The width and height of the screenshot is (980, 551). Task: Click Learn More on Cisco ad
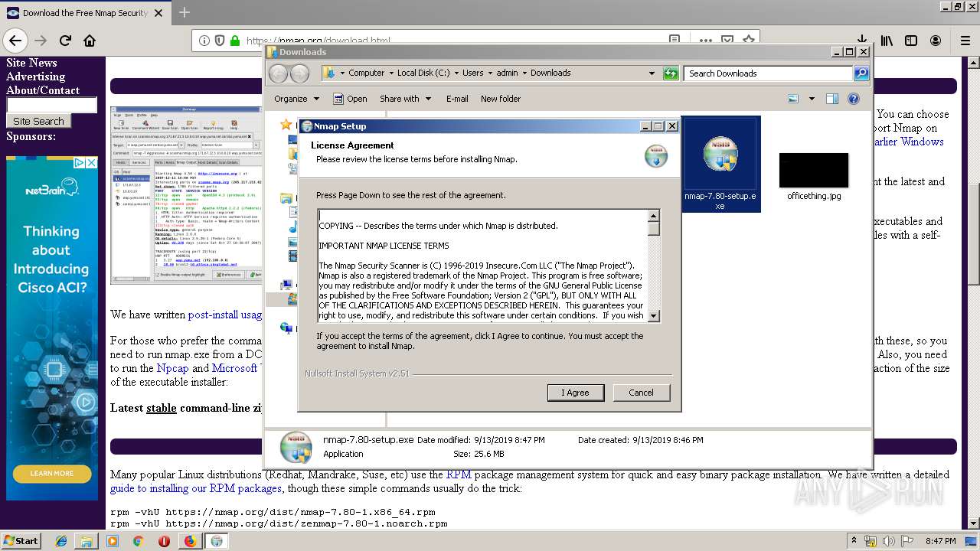(x=52, y=474)
